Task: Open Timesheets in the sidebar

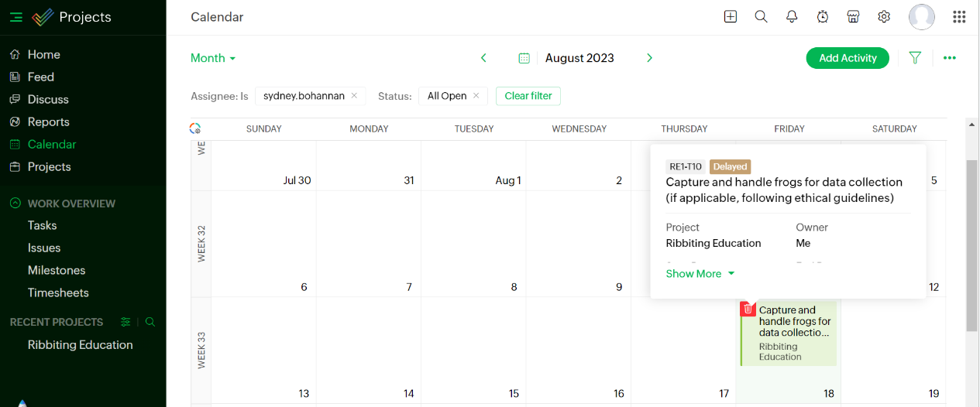Action: 58,292
